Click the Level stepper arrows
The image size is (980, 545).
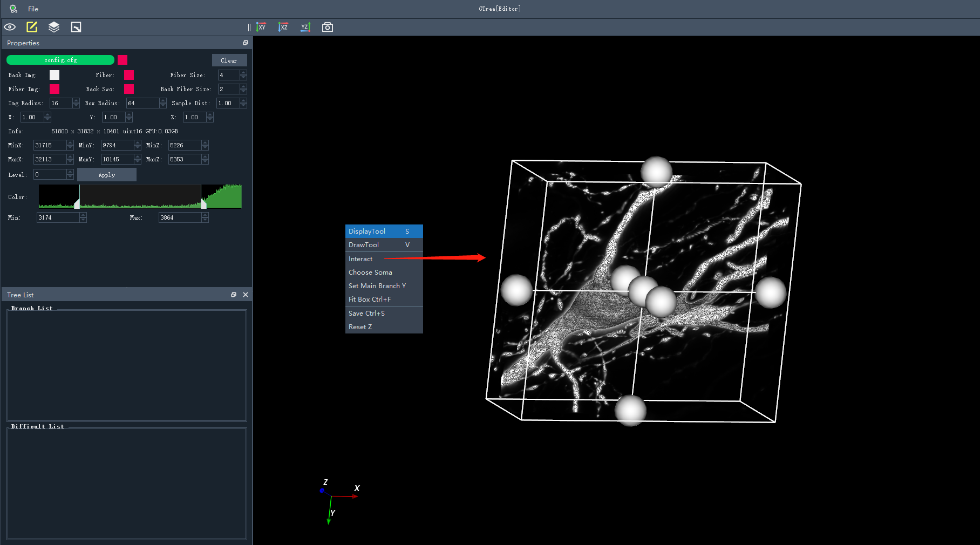70,174
